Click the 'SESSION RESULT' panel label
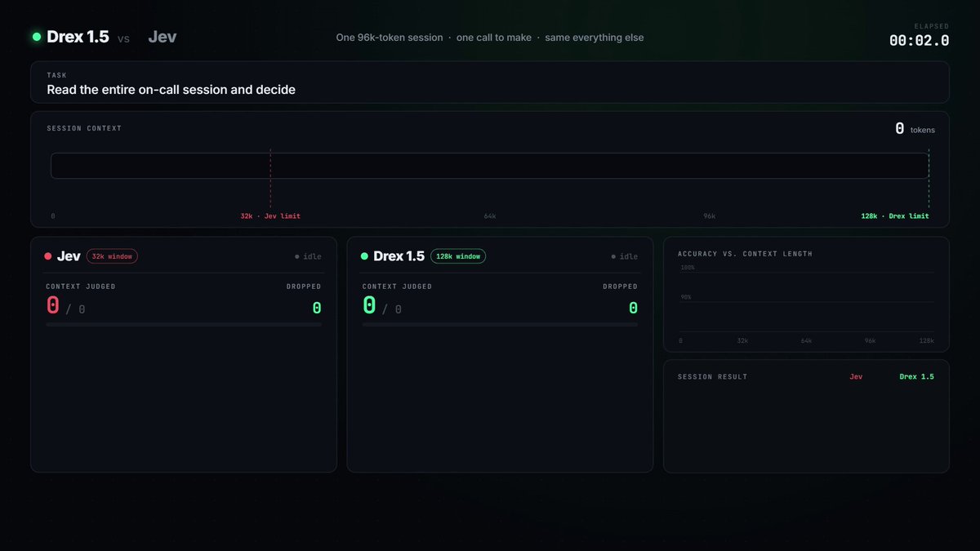This screenshot has width=980, height=551. [712, 377]
